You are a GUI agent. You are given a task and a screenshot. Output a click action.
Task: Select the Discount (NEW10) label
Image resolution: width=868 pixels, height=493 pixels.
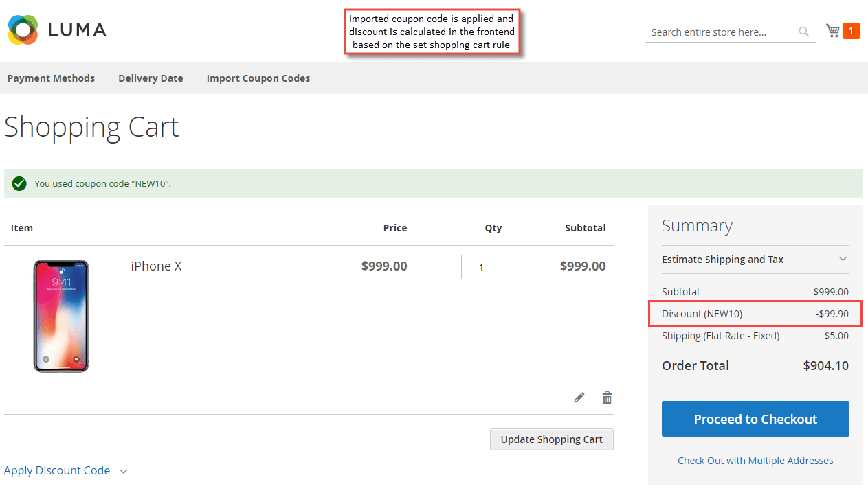pyautogui.click(x=702, y=314)
